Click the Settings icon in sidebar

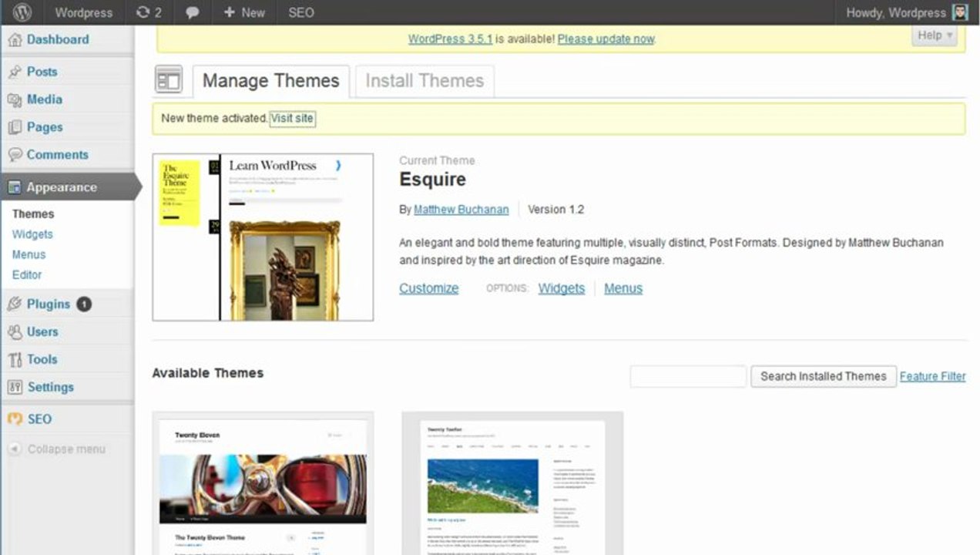click(x=15, y=387)
